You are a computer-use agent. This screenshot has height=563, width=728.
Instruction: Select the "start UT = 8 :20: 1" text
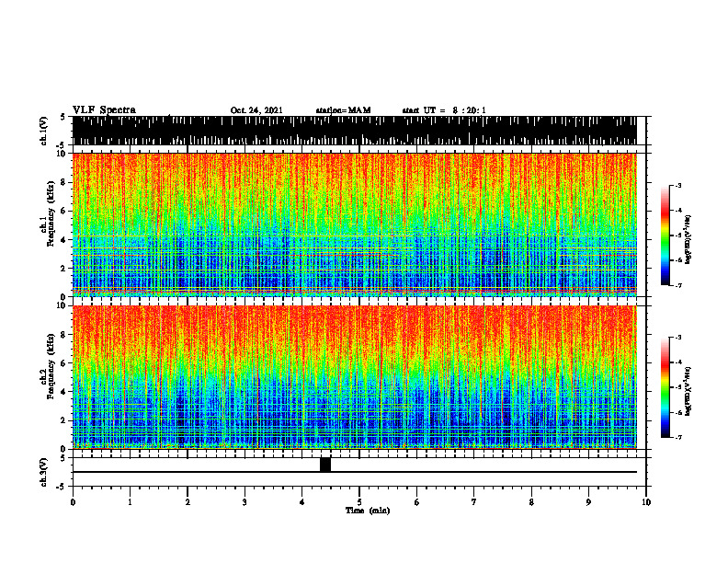(x=444, y=110)
